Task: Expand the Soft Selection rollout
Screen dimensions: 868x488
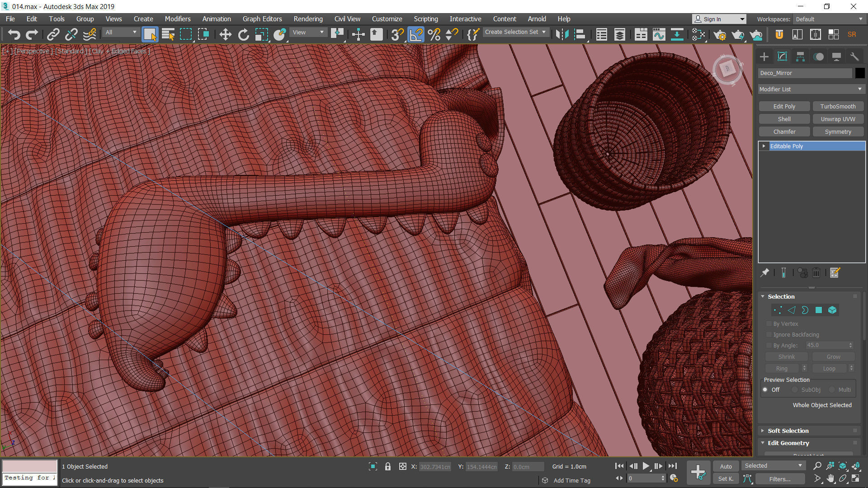Action: pos(788,431)
